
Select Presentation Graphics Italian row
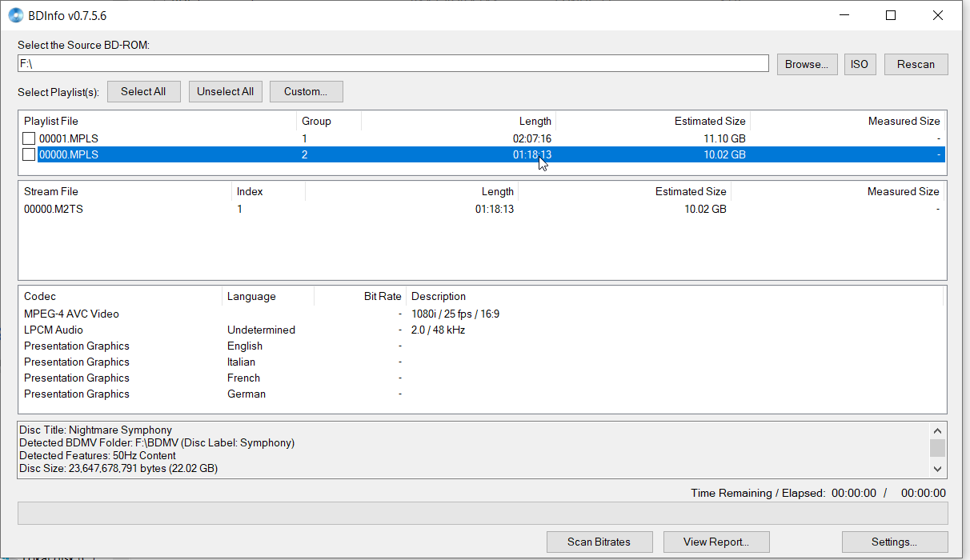pyautogui.click(x=483, y=362)
